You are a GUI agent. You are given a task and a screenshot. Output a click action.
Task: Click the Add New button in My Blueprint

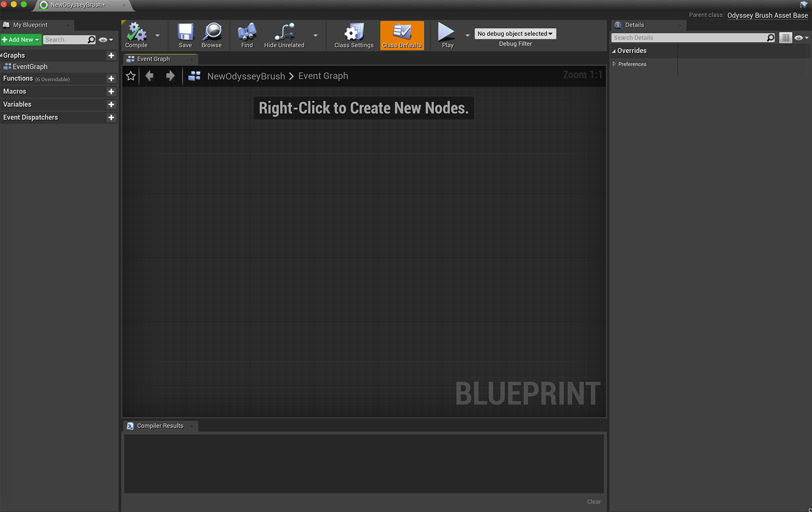pyautogui.click(x=20, y=39)
